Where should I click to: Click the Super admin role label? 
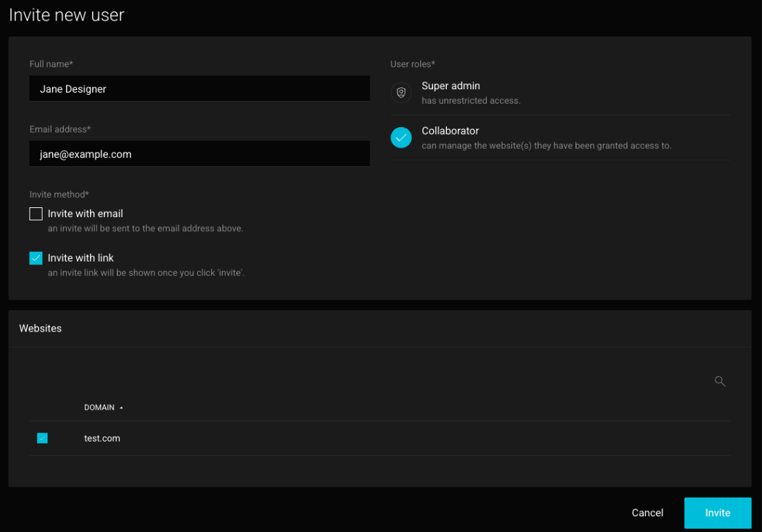tap(450, 86)
